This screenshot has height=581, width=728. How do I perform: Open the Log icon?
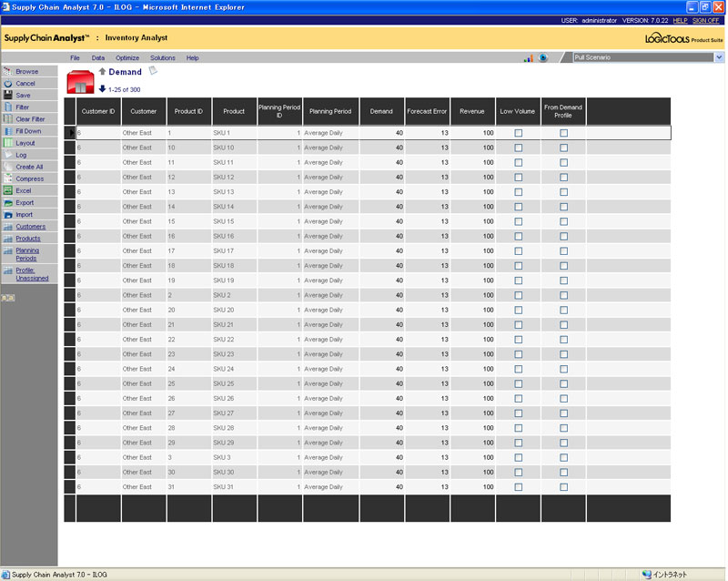point(8,155)
